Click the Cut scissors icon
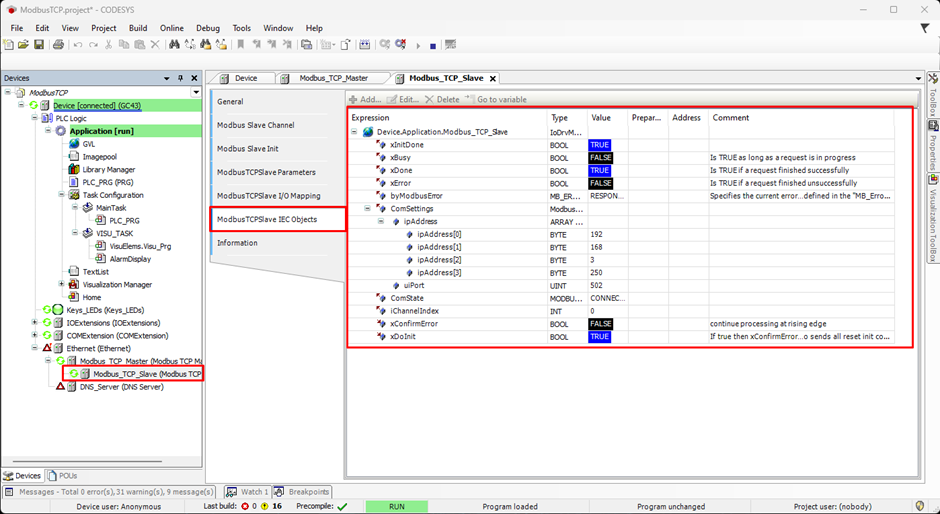This screenshot has height=514, width=940. click(x=109, y=44)
